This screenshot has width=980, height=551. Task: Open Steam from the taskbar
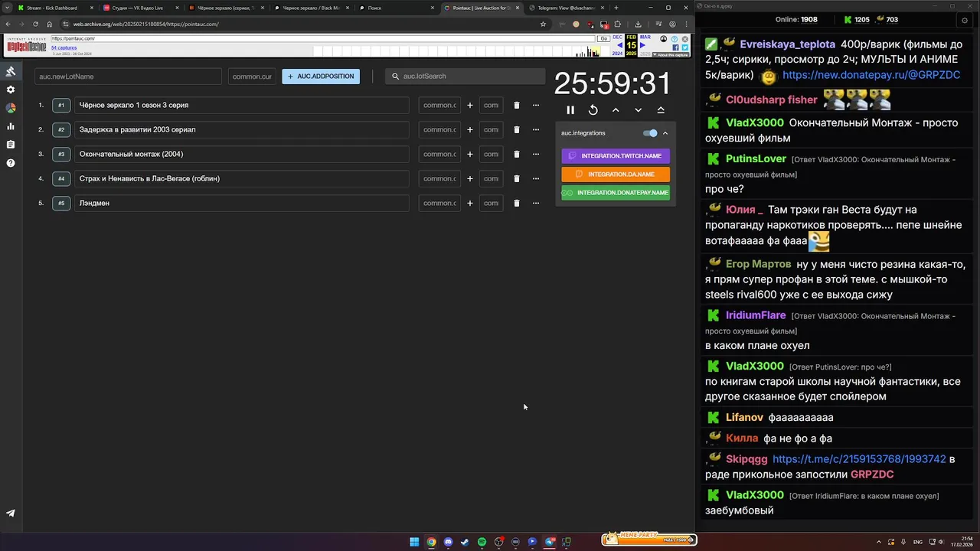tap(465, 542)
